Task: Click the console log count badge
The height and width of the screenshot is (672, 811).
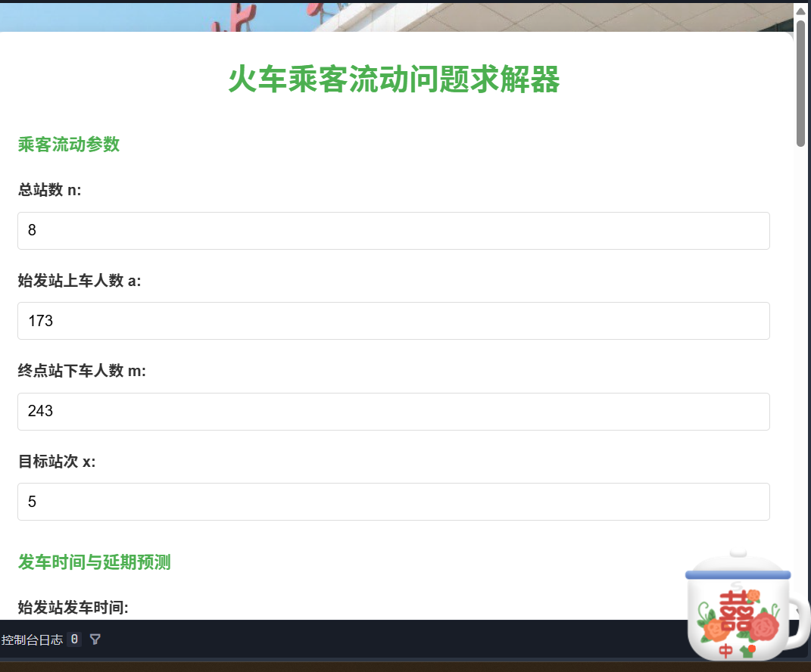Action: (x=73, y=639)
